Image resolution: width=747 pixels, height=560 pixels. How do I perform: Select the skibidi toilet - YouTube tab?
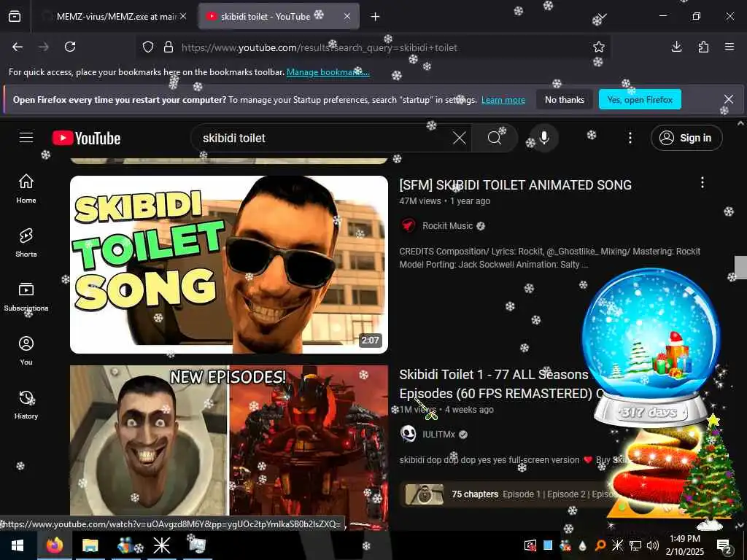[x=279, y=16]
